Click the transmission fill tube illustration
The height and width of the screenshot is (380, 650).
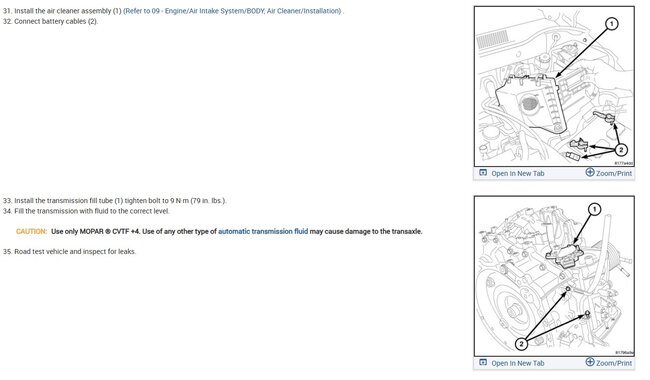[x=554, y=276]
